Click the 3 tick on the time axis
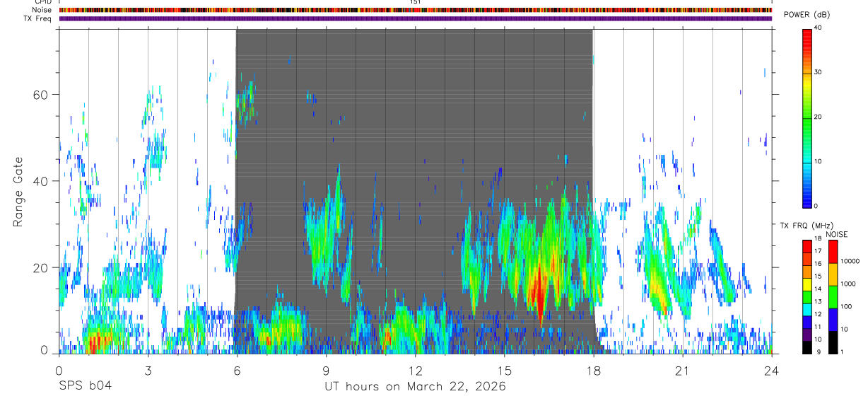Screen dimensions: 868x401 pos(148,371)
